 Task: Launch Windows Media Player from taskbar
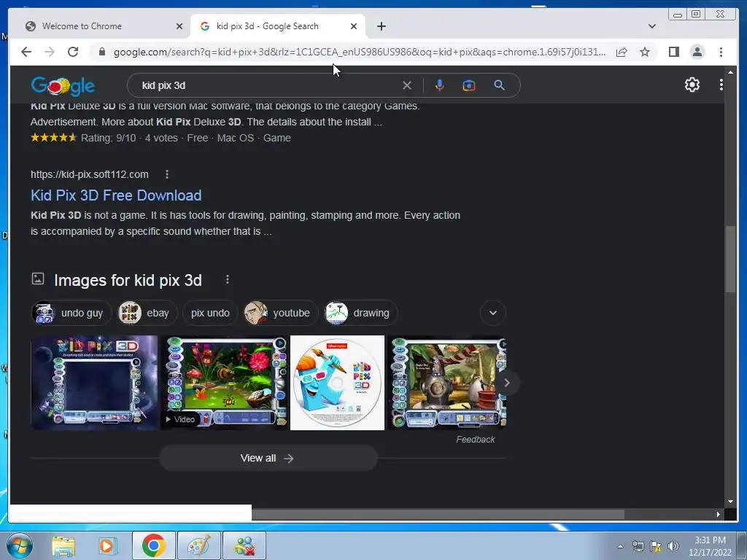[107, 545]
